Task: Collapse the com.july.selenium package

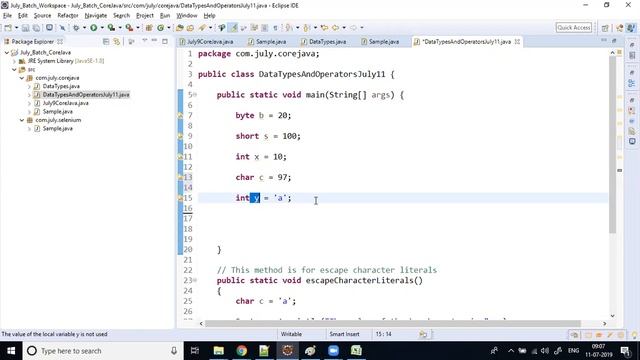Action: click(22, 120)
